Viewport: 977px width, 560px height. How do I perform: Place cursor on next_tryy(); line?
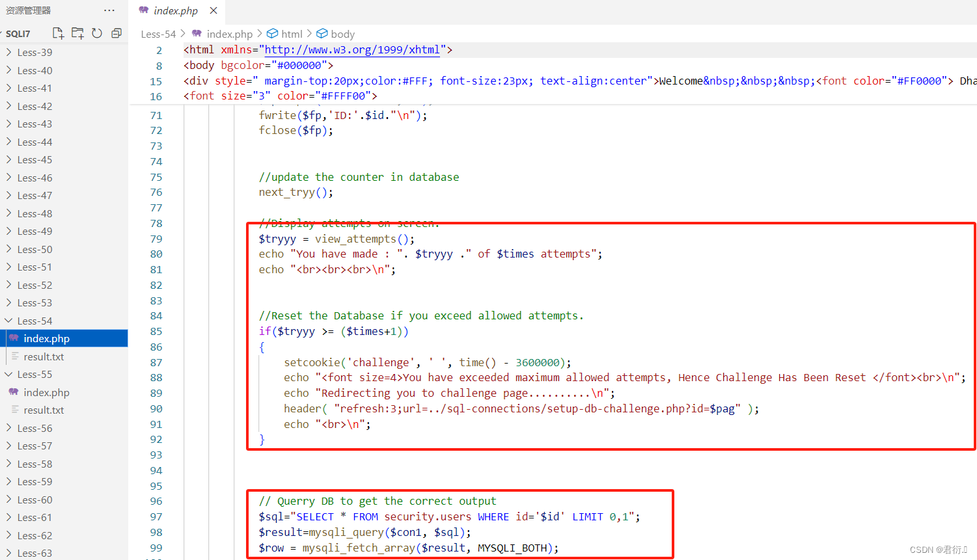pyautogui.click(x=296, y=193)
